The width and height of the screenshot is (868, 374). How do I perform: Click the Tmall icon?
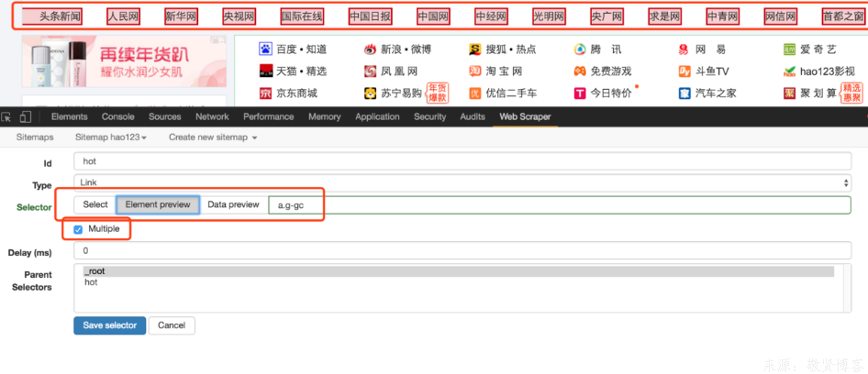266,71
